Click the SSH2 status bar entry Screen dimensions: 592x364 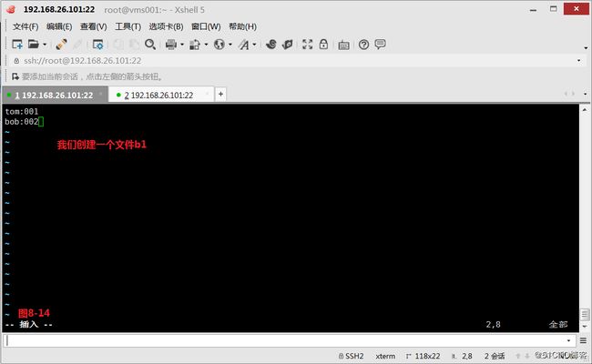[x=352, y=356]
